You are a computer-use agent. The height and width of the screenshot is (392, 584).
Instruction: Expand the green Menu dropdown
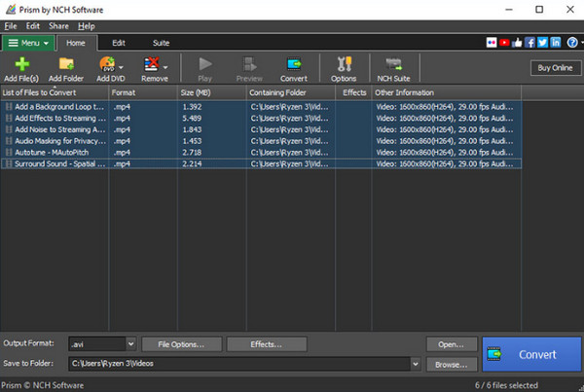28,43
